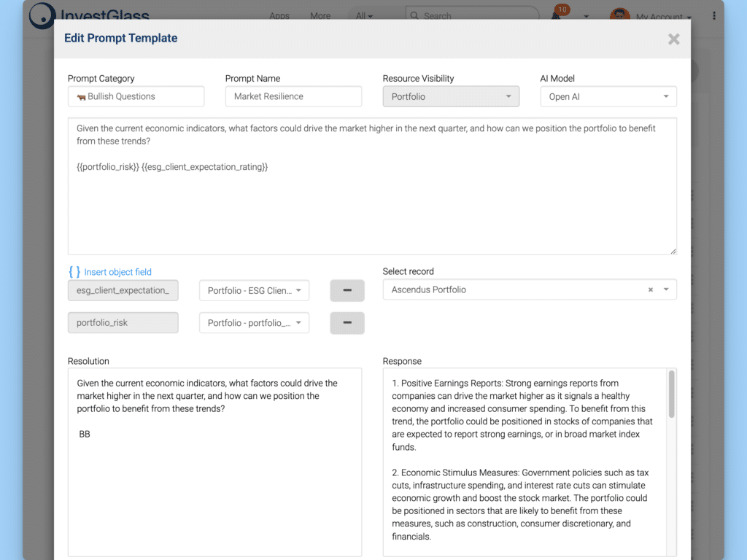The height and width of the screenshot is (560, 747).
Task: Open the Portfolio - portfolio_ field dropdown
Action: (x=254, y=323)
